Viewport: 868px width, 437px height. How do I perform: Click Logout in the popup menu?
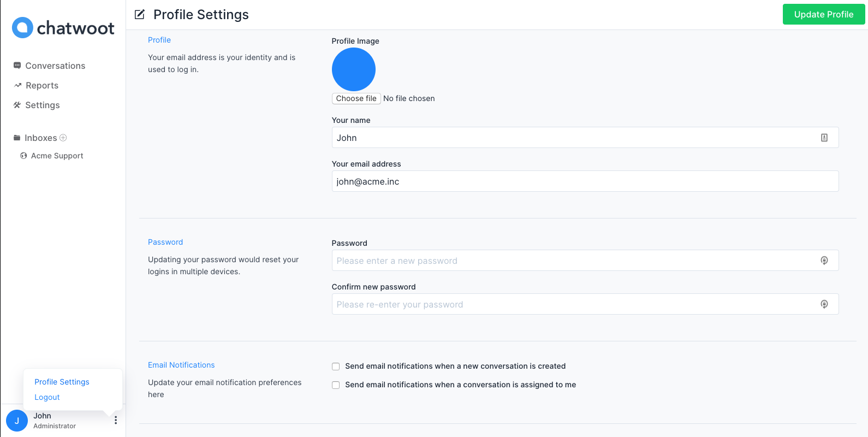tap(47, 397)
